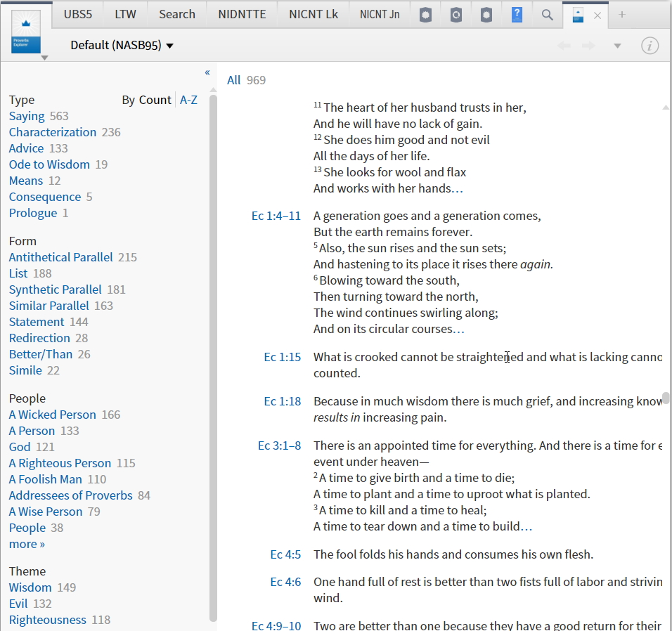This screenshot has width=672, height=631.
Task: Filter by Wisdom theme
Action: pos(30,587)
